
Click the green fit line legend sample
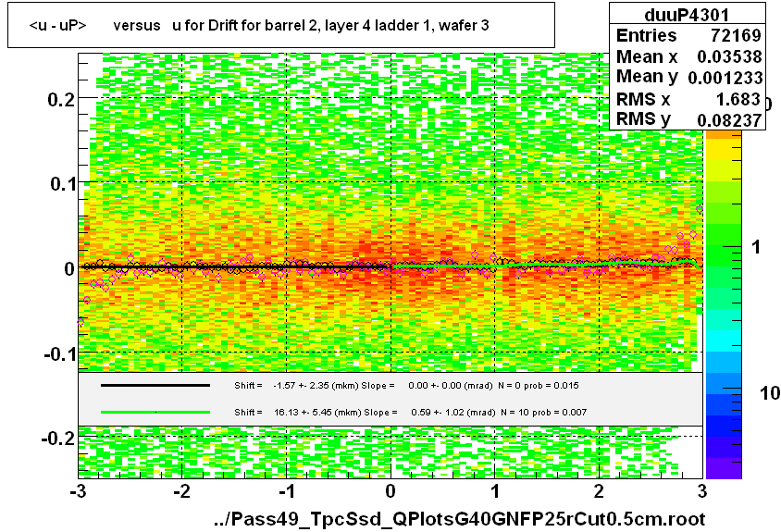(155, 412)
